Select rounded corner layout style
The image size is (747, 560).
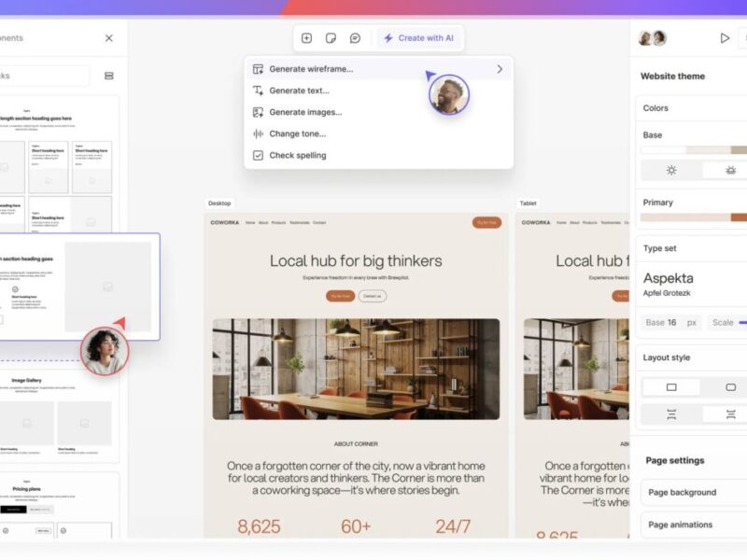point(730,387)
